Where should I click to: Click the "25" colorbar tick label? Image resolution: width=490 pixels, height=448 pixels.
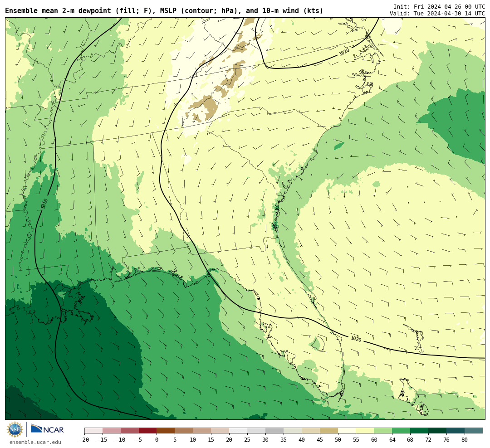[248, 440]
